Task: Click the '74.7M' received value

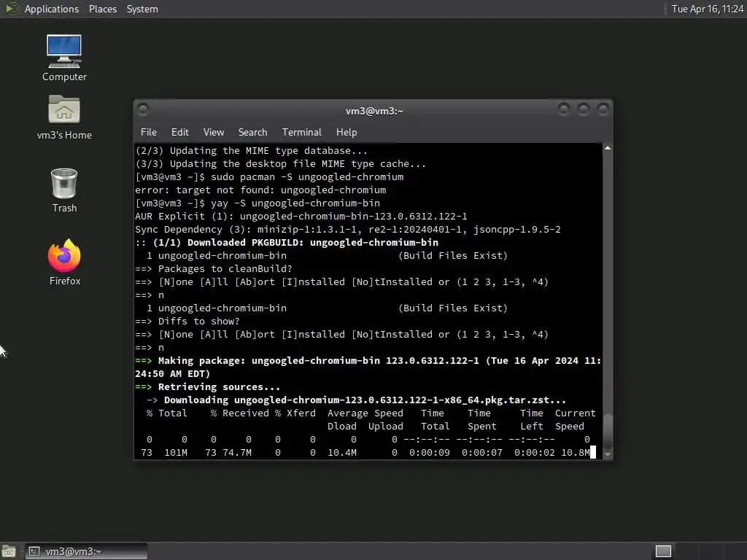Action: (x=237, y=453)
